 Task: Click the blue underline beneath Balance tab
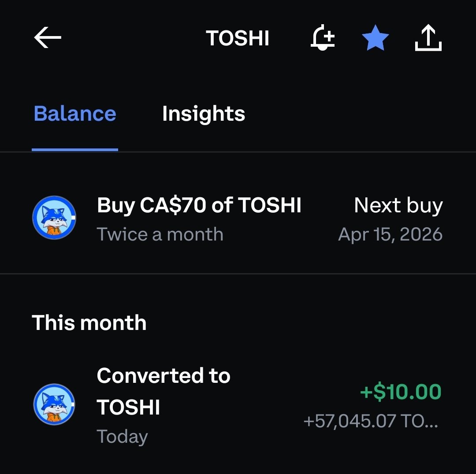click(75, 150)
